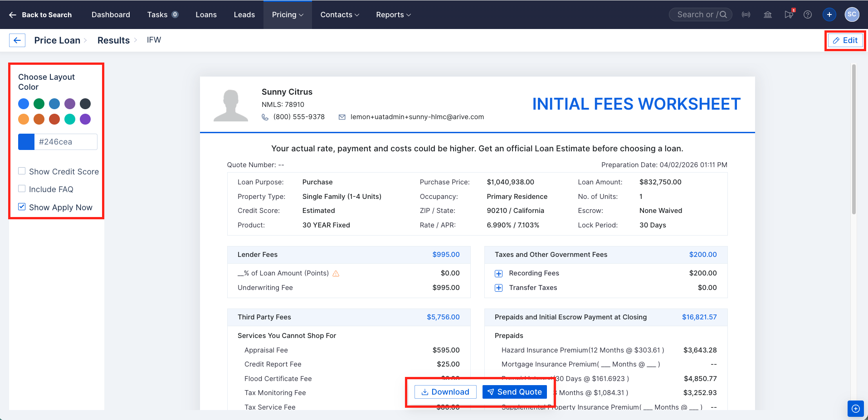This screenshot has width=868, height=420.
Task: Click the back arrow next to Price Loan
Action: (x=17, y=40)
